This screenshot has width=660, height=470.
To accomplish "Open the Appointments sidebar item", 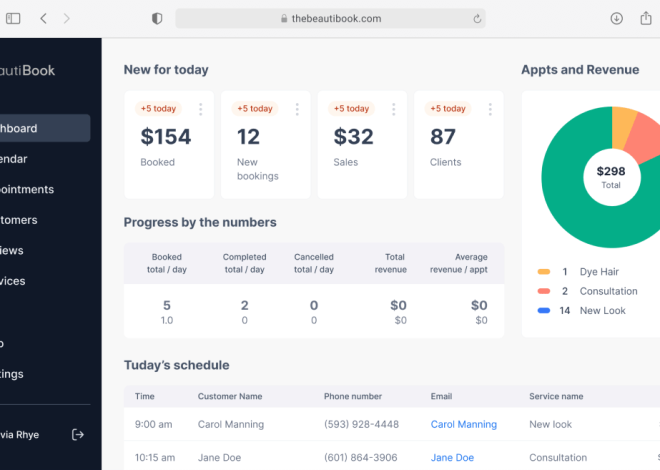I will click(27, 189).
